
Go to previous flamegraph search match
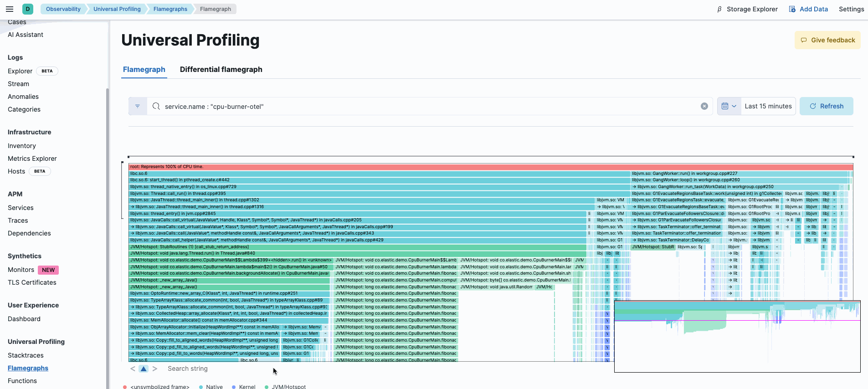click(x=133, y=369)
